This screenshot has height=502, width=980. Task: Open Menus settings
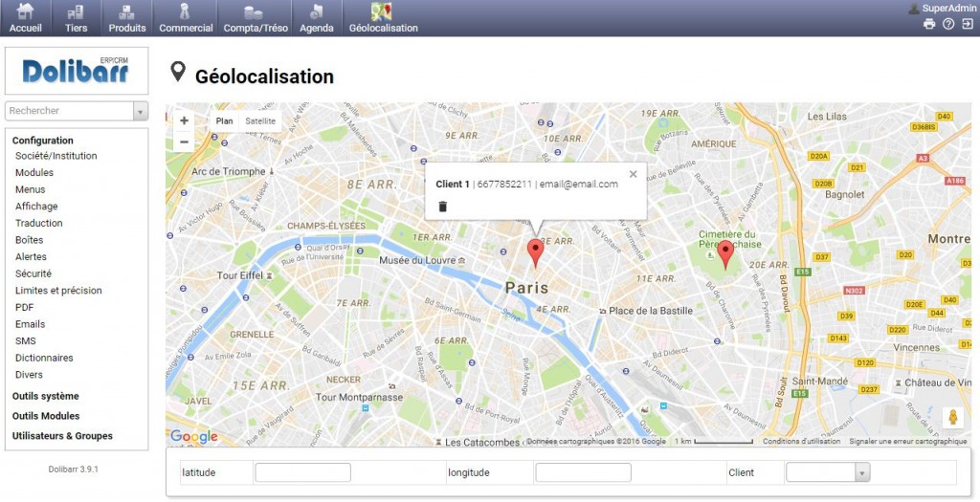[30, 190]
